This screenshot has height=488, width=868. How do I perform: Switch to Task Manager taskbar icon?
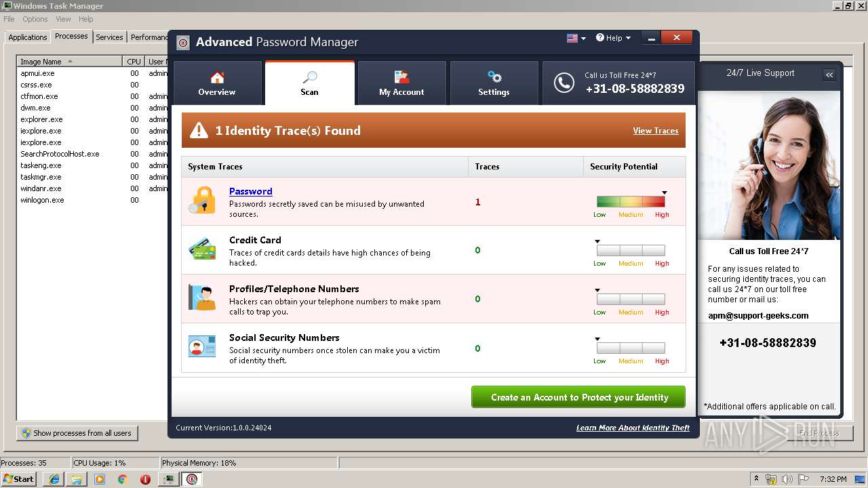click(x=168, y=479)
